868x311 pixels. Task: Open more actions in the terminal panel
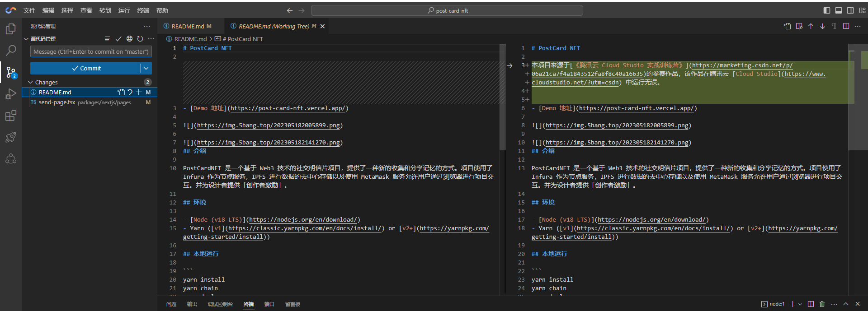click(834, 304)
